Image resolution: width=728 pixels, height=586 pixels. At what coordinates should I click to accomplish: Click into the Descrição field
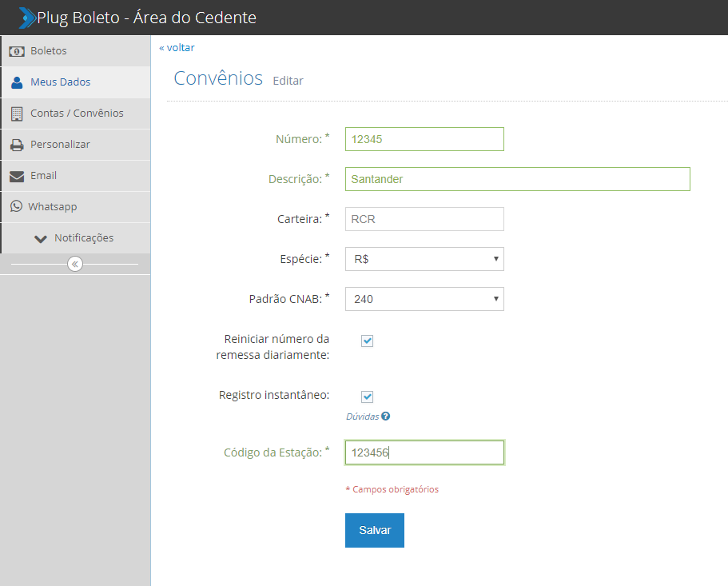pyautogui.click(x=518, y=179)
